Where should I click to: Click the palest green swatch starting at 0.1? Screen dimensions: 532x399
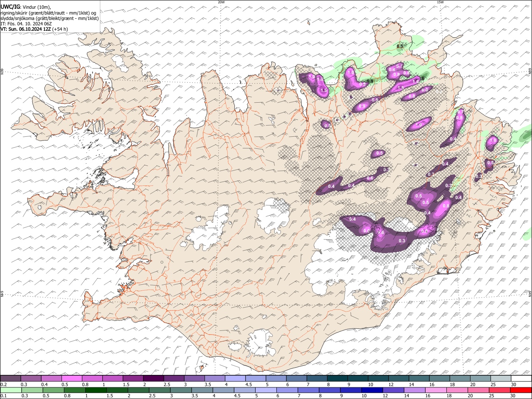11,390
